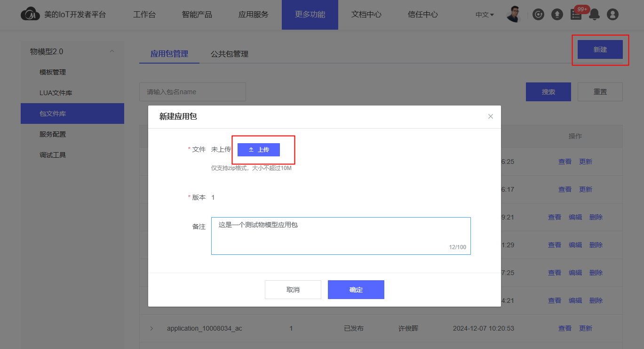The width and height of the screenshot is (644, 349).
Task: Open the 应用服务 navigation item
Action: click(254, 15)
